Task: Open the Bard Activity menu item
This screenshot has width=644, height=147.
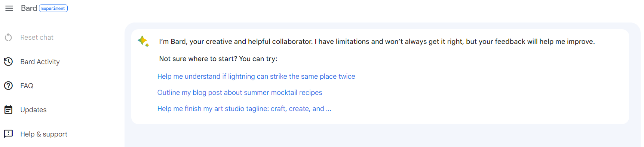Action: 40,61
